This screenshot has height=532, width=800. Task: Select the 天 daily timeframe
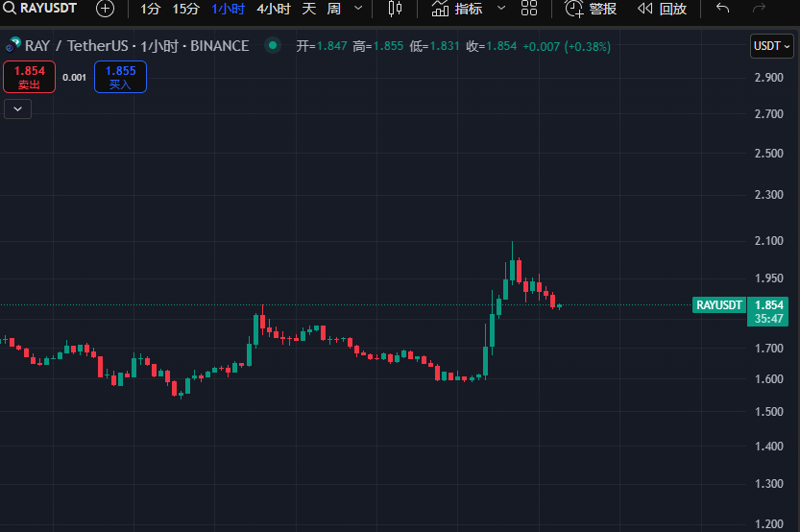(x=308, y=9)
